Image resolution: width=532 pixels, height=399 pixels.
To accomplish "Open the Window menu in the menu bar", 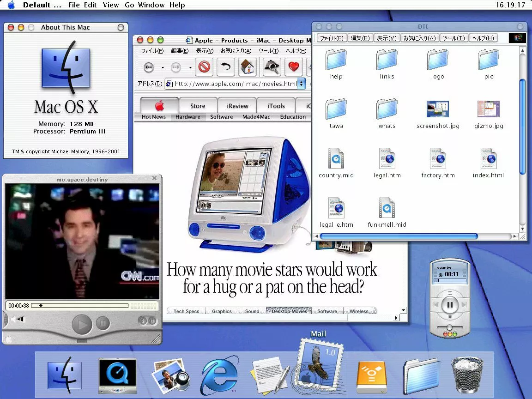I will pyautogui.click(x=151, y=5).
